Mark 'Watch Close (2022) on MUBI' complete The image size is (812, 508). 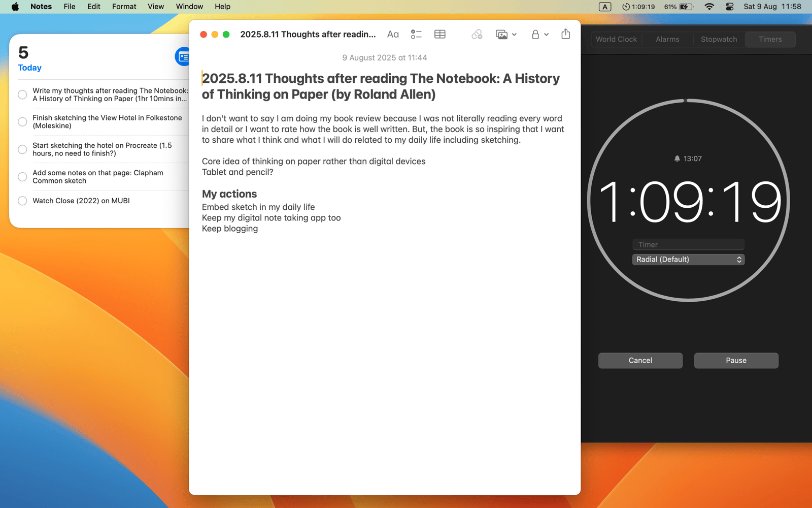point(22,201)
